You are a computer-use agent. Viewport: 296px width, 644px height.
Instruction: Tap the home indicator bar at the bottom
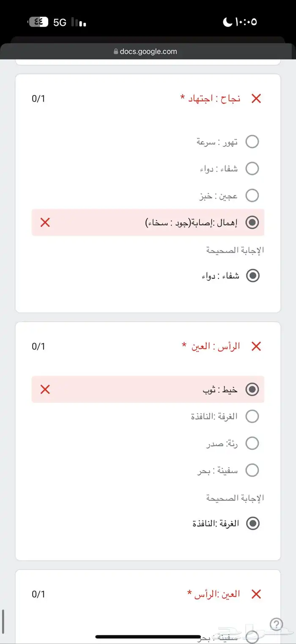pos(148,636)
